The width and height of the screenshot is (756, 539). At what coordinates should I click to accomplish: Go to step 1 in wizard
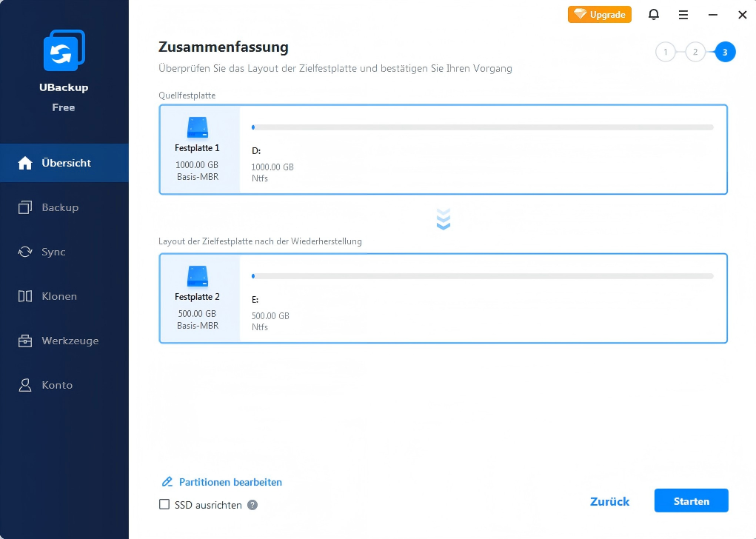coord(666,52)
